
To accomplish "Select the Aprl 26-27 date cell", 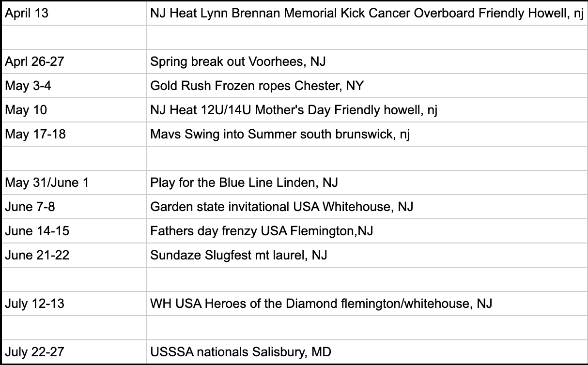I will [74, 61].
